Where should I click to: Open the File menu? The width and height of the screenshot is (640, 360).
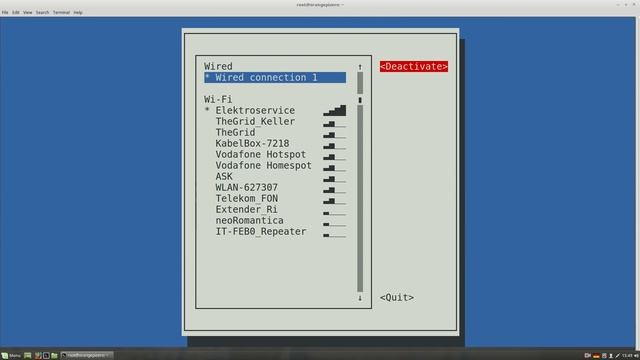5,13
